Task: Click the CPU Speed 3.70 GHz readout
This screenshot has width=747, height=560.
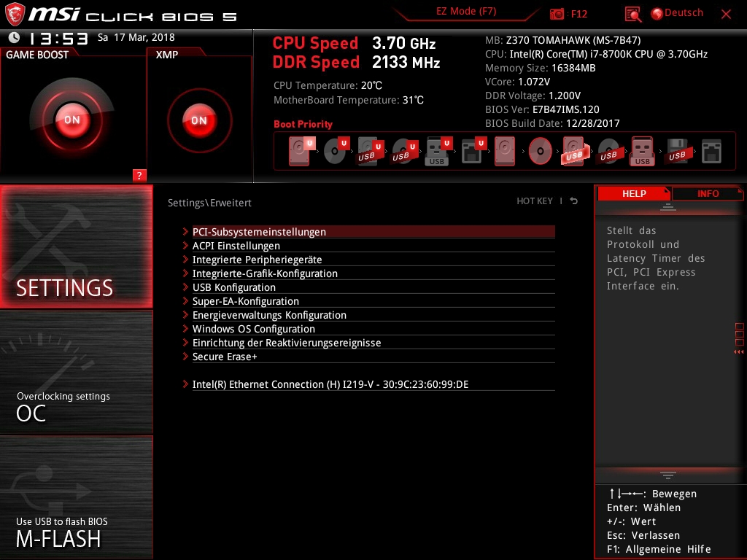Action: (x=354, y=43)
